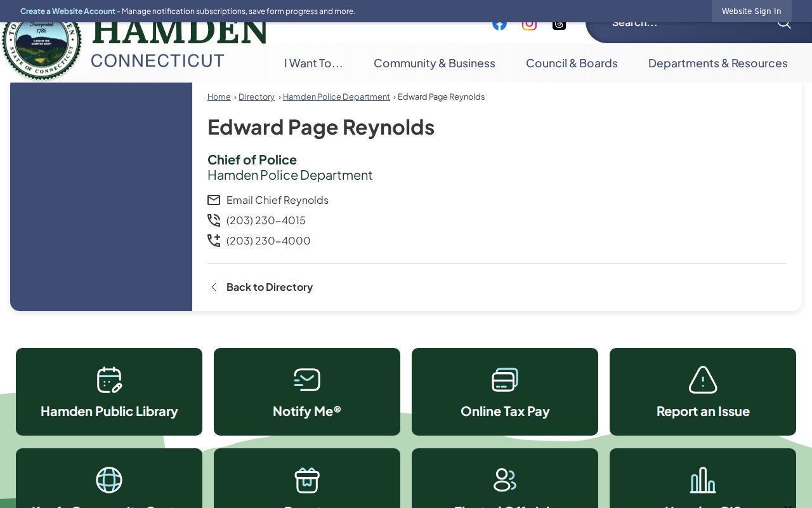Viewport: 812px width, 508px height.
Task: Click the Notify Me® tile label
Action: (307, 411)
